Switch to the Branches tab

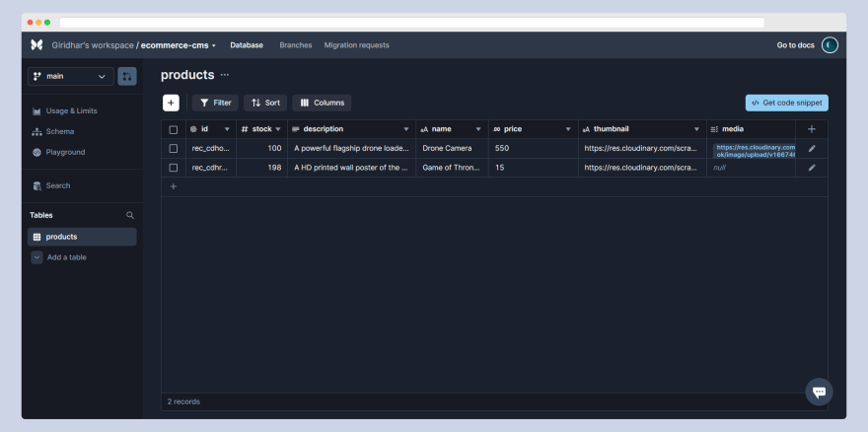[x=296, y=45]
